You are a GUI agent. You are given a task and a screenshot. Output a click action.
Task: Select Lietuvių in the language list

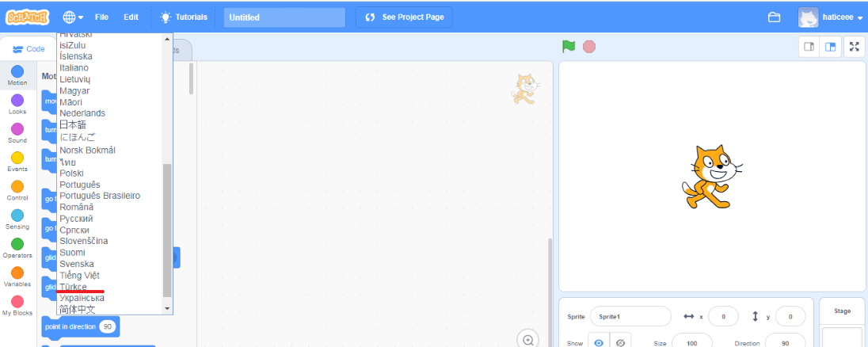coord(74,79)
